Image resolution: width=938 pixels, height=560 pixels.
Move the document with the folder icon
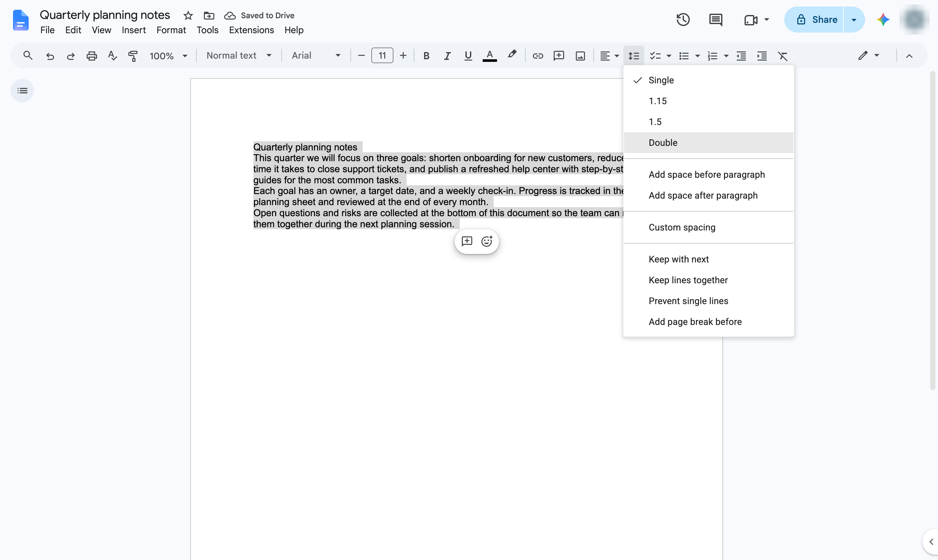pyautogui.click(x=209, y=16)
